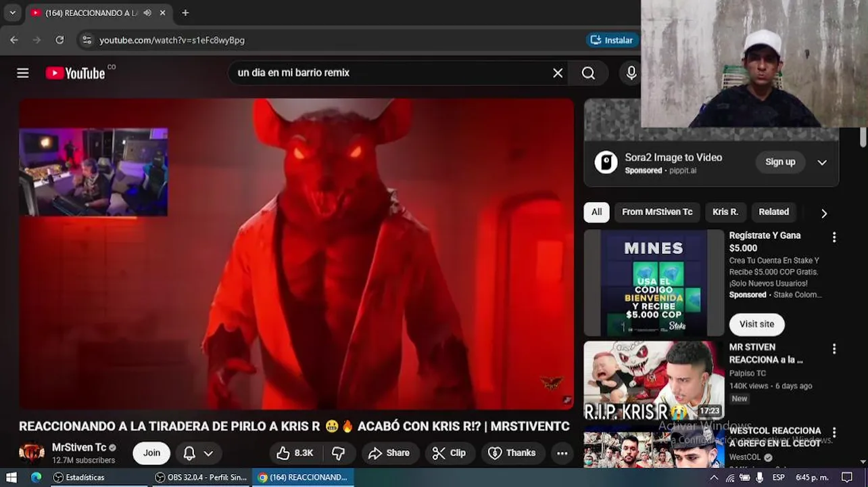Open ESP language input indicator
This screenshot has height=487, width=868.
coord(778,478)
